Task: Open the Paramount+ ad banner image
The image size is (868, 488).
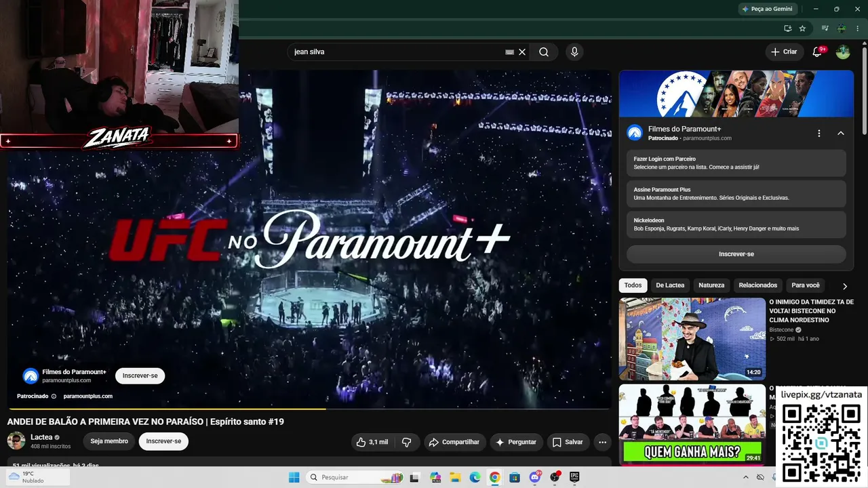Action: click(736, 94)
